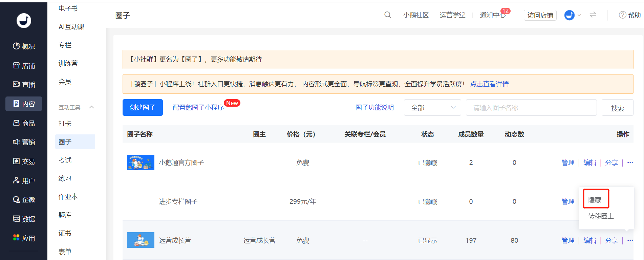Open 圈子功能说明 link
The height and width of the screenshot is (260, 644).
click(374, 107)
